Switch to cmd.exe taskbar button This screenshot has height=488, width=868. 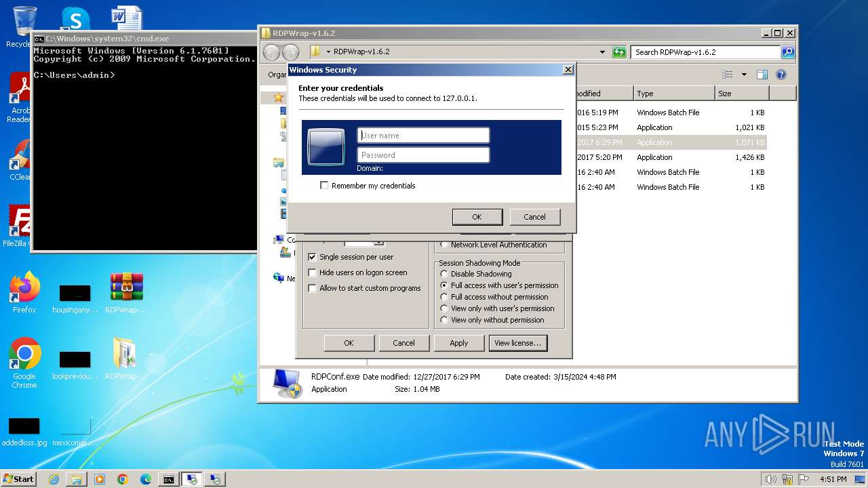(169, 479)
